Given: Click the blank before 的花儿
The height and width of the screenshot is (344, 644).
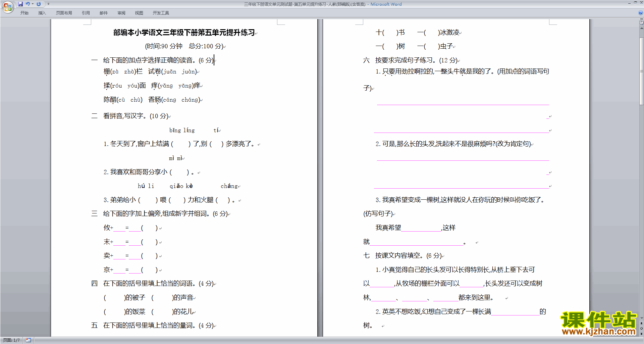Looking at the screenshot, I should [163, 312].
